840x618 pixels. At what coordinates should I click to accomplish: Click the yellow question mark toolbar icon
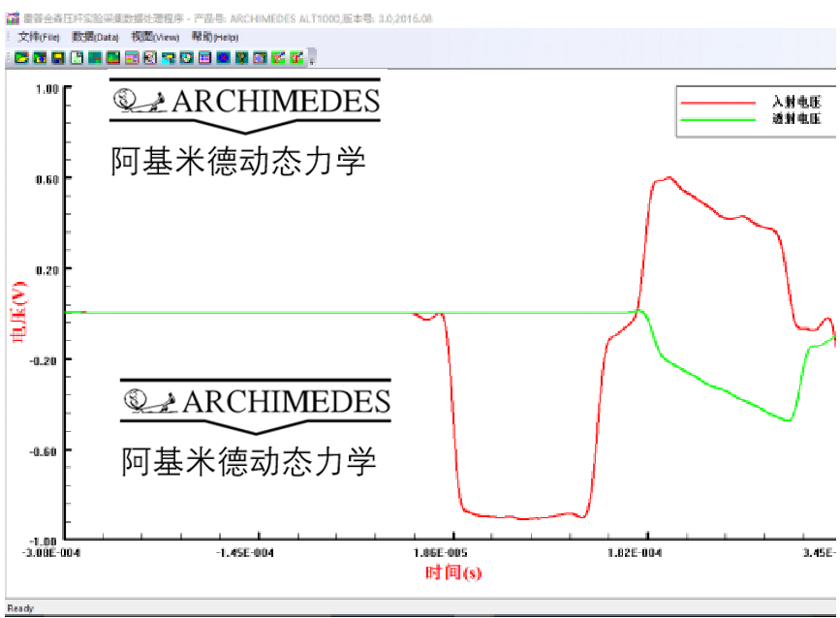tap(241, 58)
